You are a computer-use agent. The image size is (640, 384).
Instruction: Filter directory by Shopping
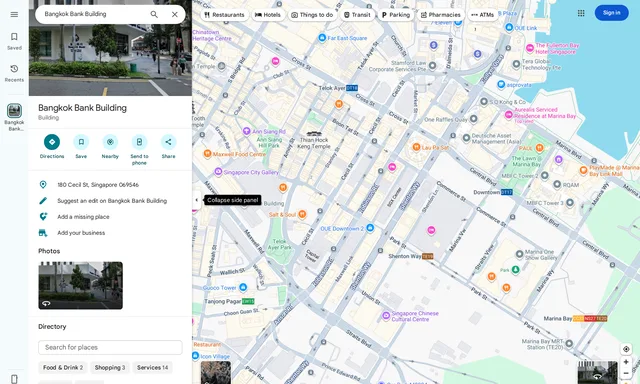(x=110, y=368)
